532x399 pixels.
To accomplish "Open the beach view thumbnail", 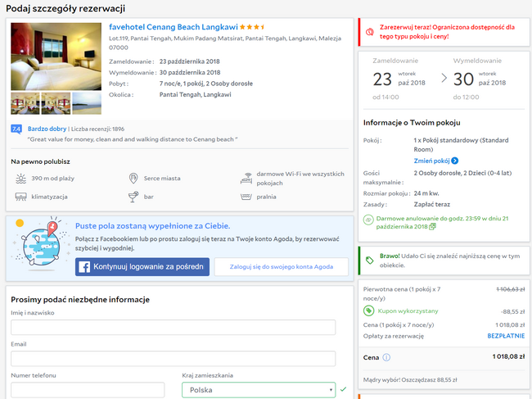I will point(87,103).
